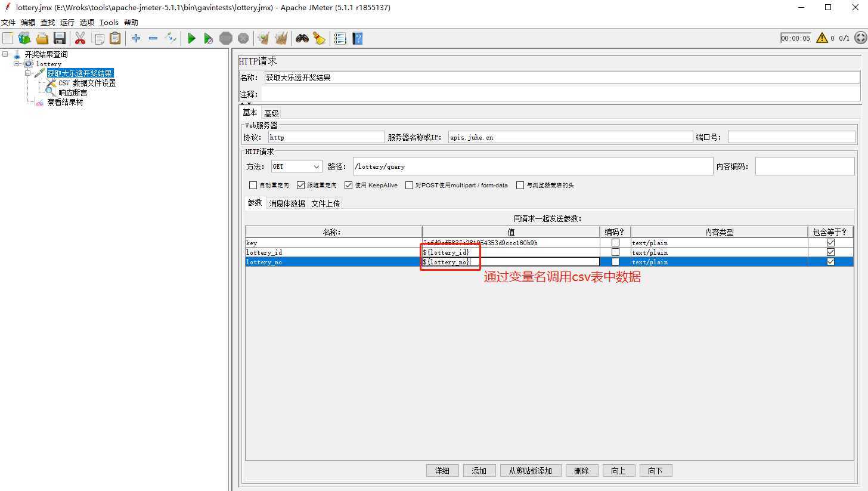Focus the 内容编码 input field
Image resolution: width=868 pixels, height=491 pixels.
[x=805, y=166]
